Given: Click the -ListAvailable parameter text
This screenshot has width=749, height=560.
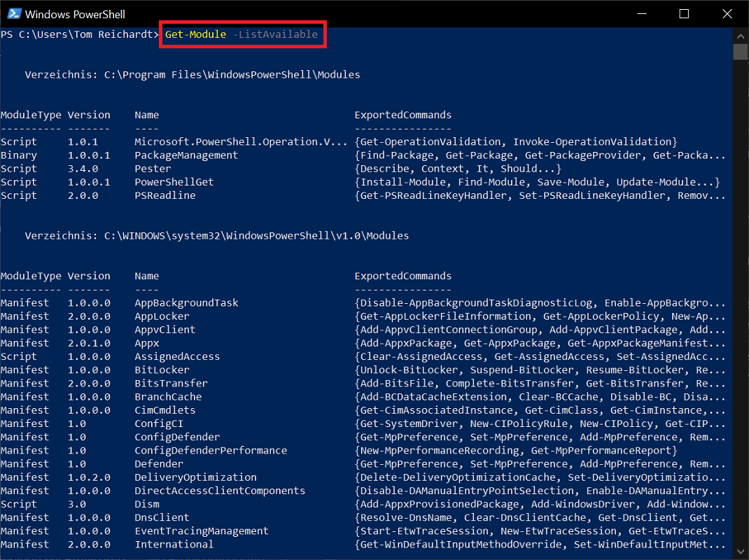Looking at the screenshot, I should 275,34.
